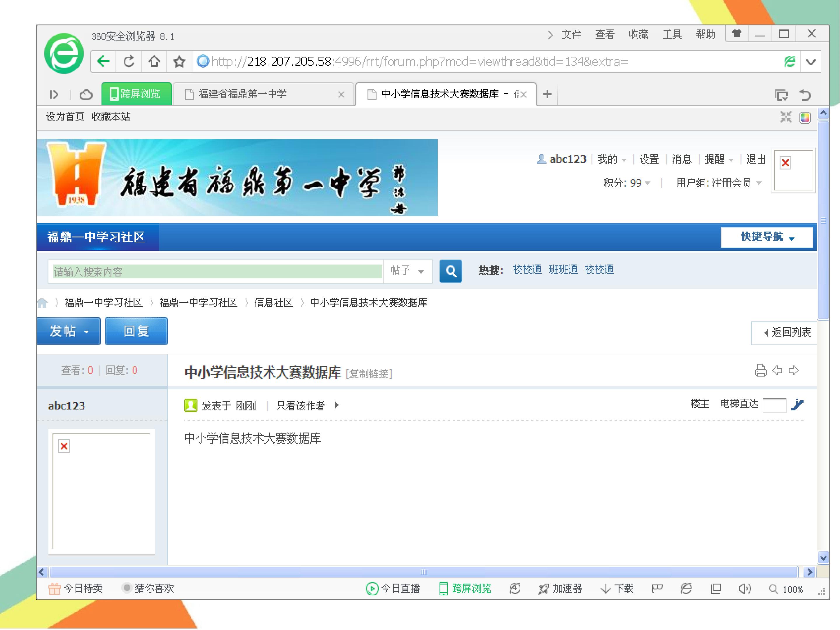The width and height of the screenshot is (840, 630).
Task: Click the 回复 reply button
Action: click(x=136, y=331)
